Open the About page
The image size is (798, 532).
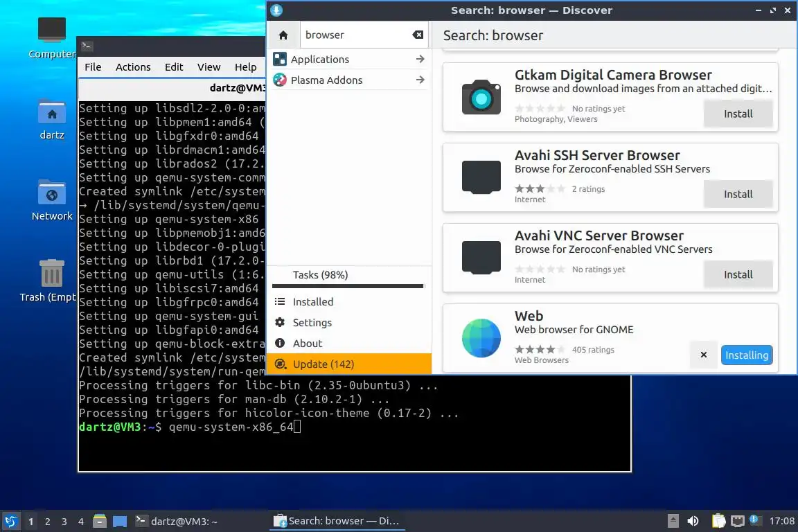tap(348, 344)
